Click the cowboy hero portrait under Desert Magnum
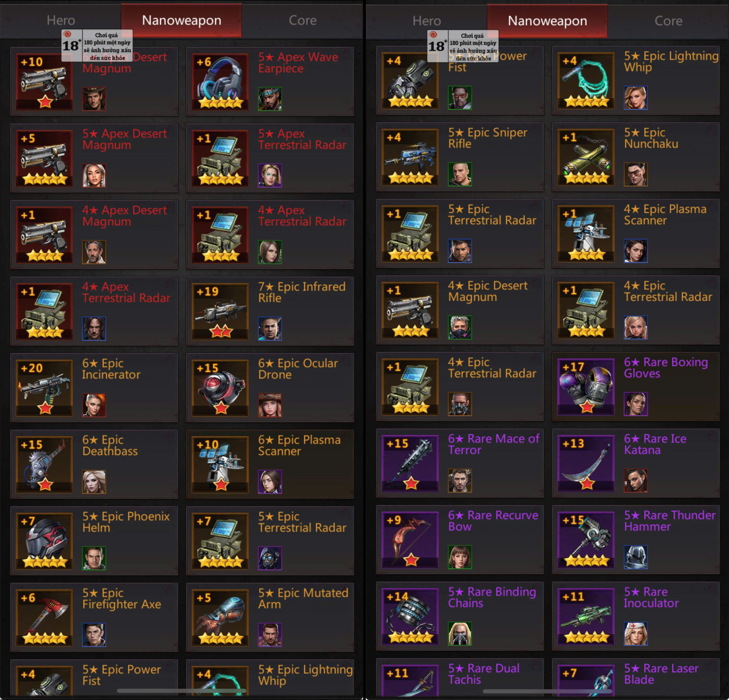 94,99
